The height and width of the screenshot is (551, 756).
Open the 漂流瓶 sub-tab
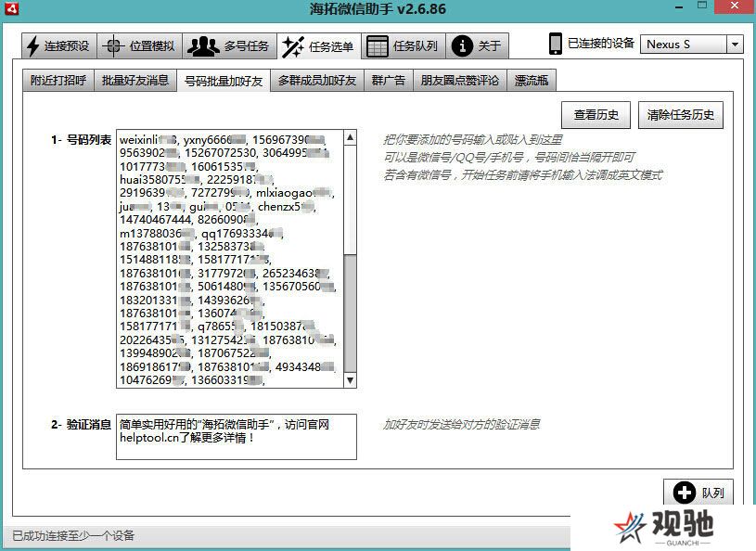[532, 80]
